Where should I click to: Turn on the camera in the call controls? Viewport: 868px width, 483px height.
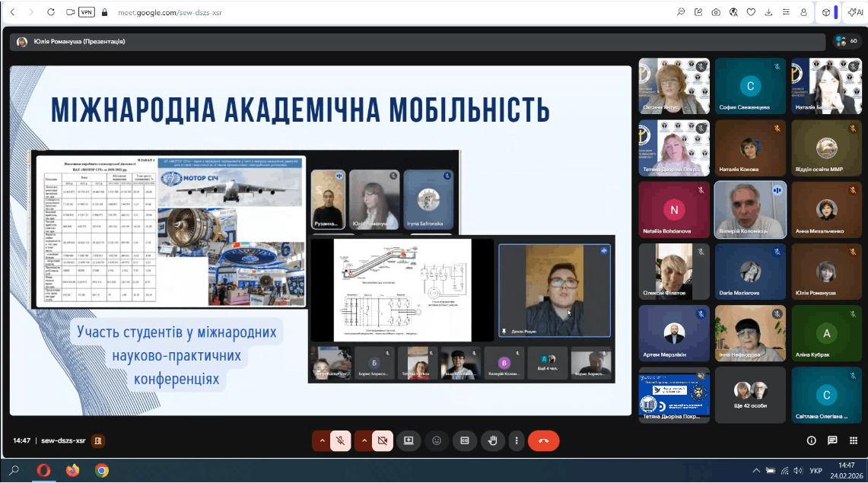pos(382,440)
